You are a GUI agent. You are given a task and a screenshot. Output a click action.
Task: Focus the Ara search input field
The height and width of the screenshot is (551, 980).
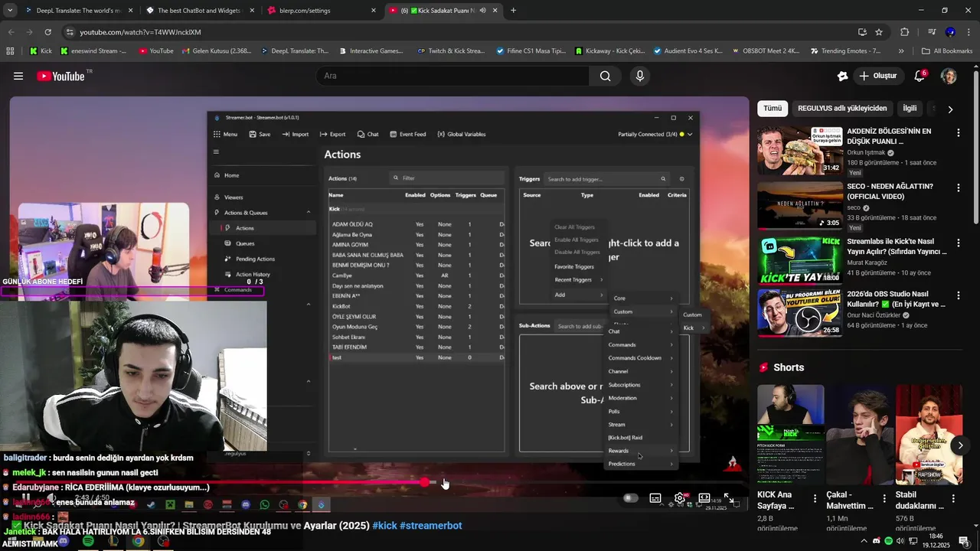coord(453,76)
